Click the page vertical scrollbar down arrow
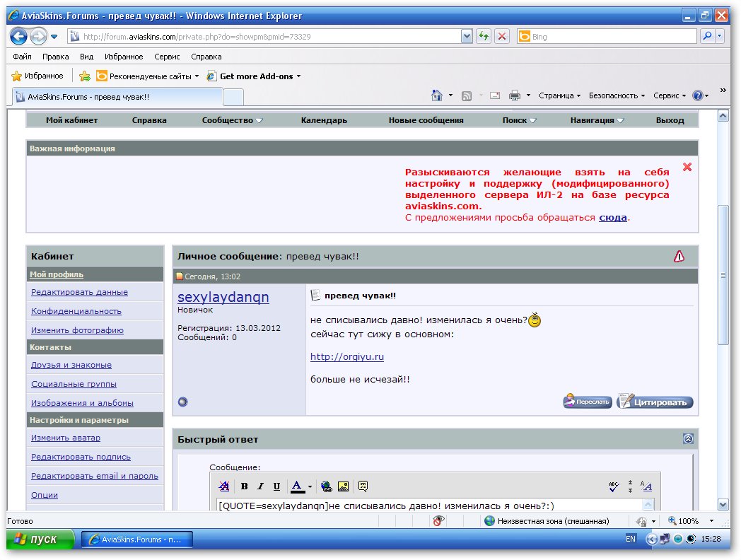 pos(723,505)
